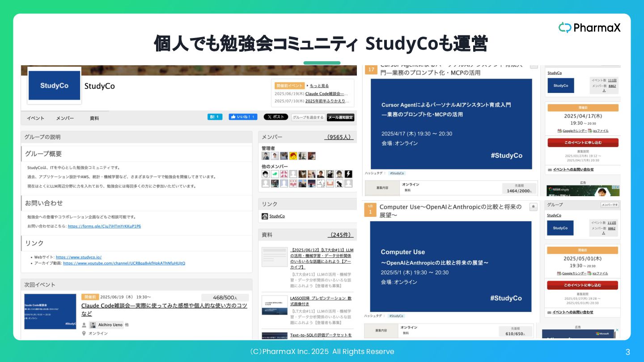Click the オンライン location pin icon
The height and width of the screenshot is (362, 644).
[x=84, y=333]
